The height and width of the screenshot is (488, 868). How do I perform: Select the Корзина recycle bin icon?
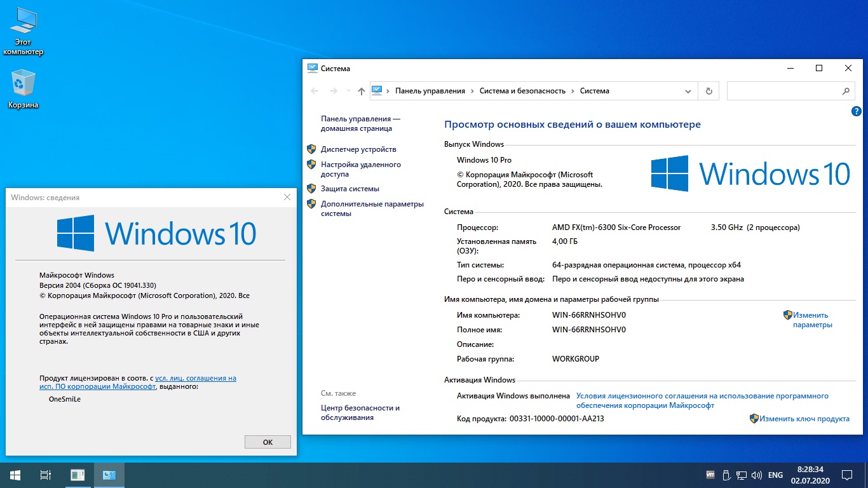point(24,90)
